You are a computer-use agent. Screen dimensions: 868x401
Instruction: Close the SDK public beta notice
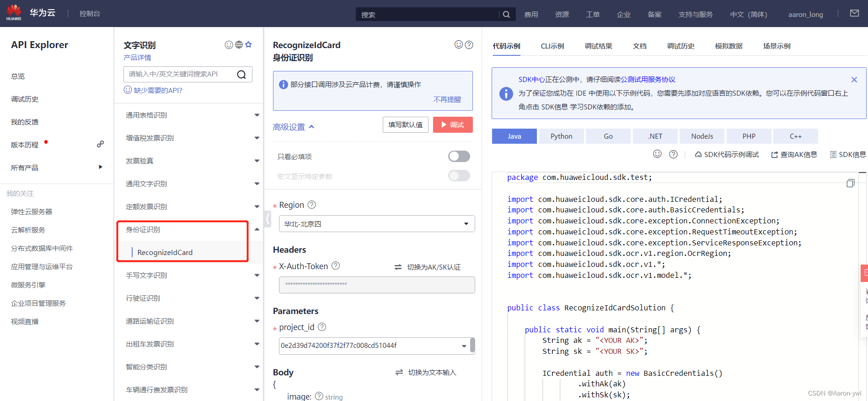point(854,80)
